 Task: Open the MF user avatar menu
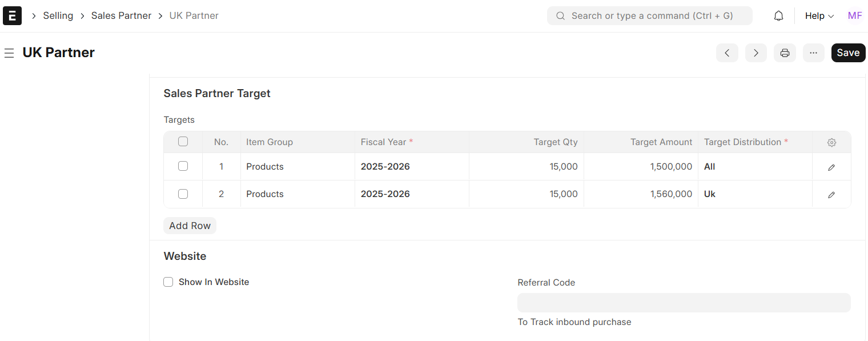[x=855, y=16]
